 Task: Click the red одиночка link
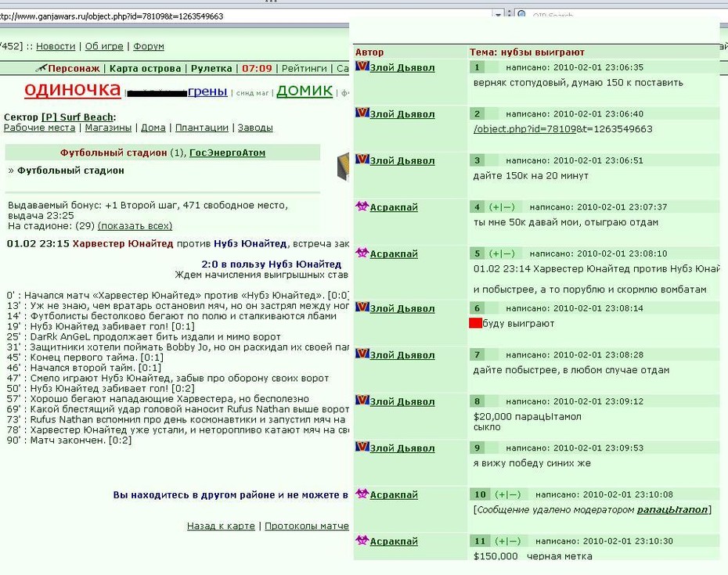(x=73, y=89)
